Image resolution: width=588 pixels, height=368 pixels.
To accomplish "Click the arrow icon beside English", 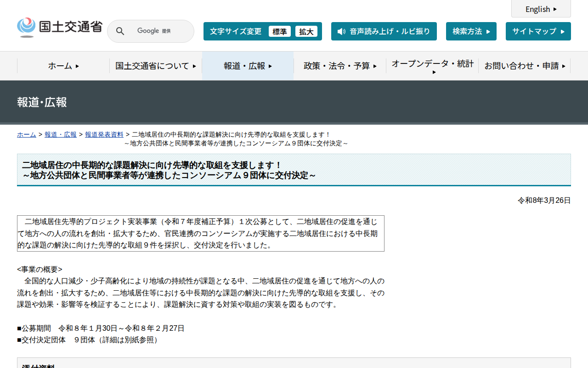I will coord(555,9).
